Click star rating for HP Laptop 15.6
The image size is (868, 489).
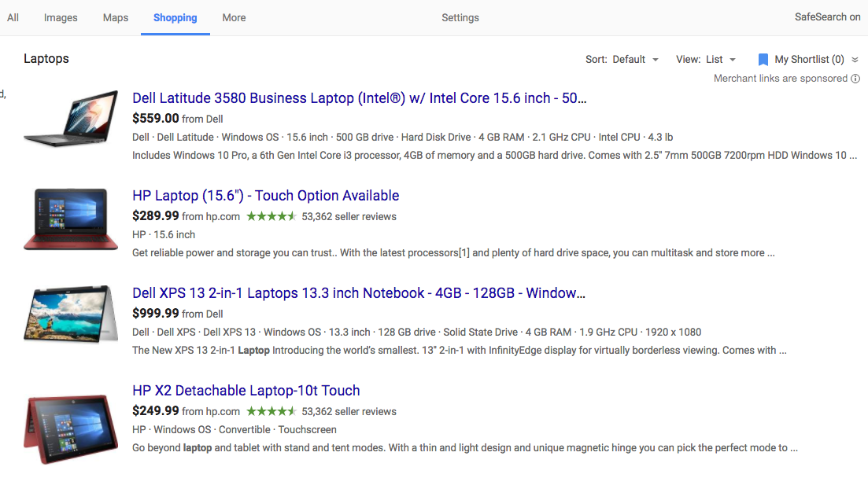[271, 216]
